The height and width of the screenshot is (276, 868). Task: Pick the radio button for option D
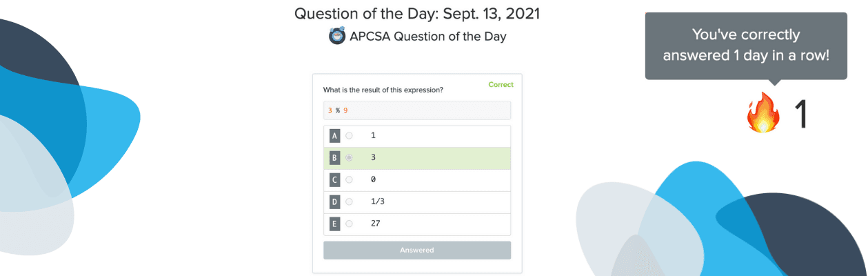click(x=349, y=202)
